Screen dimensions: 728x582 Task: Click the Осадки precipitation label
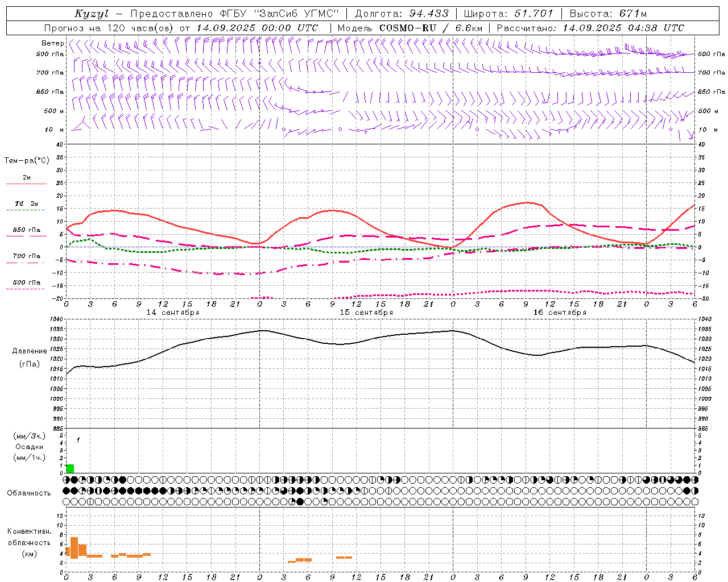pyautogui.click(x=30, y=447)
